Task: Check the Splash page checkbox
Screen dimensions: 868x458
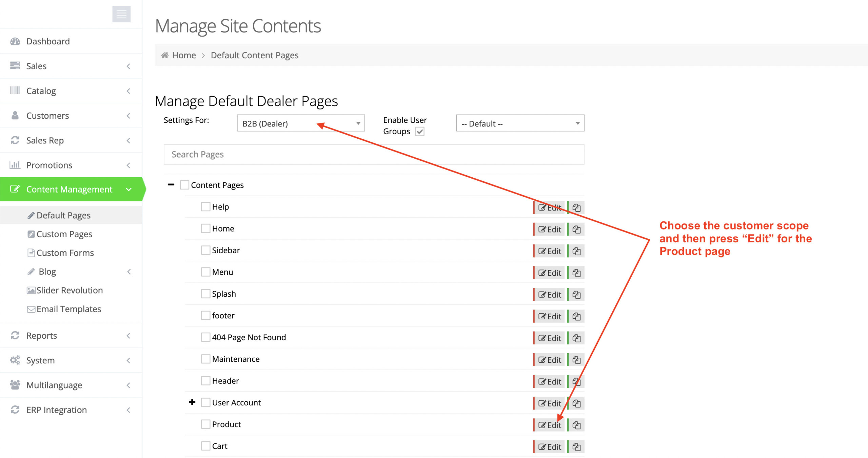Action: pos(205,293)
